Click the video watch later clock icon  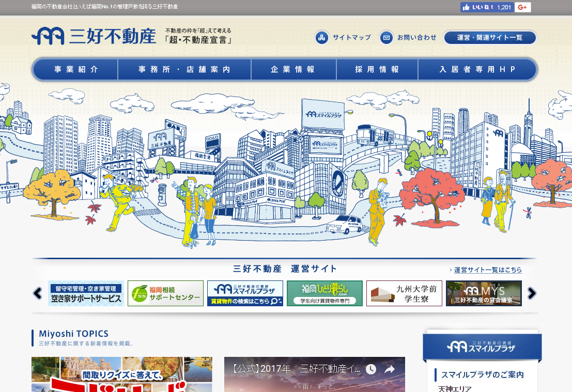pos(371,369)
